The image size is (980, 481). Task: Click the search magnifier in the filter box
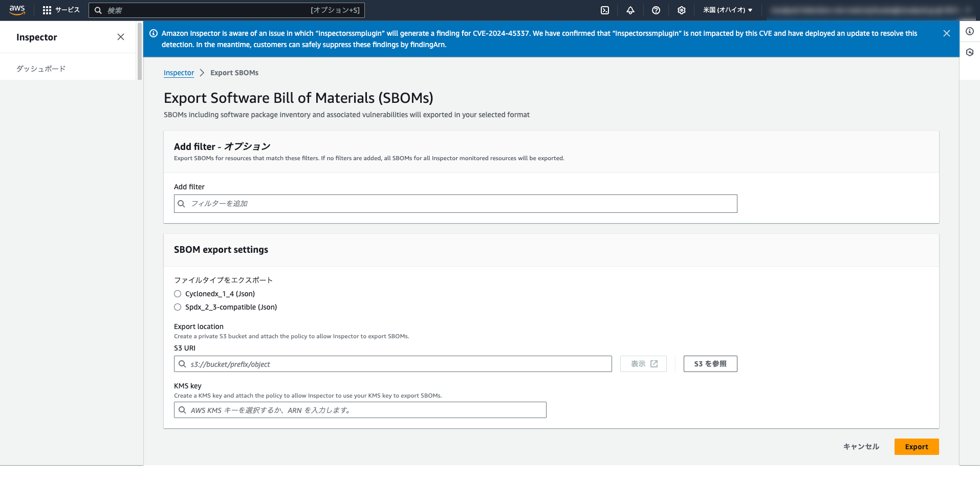182,204
